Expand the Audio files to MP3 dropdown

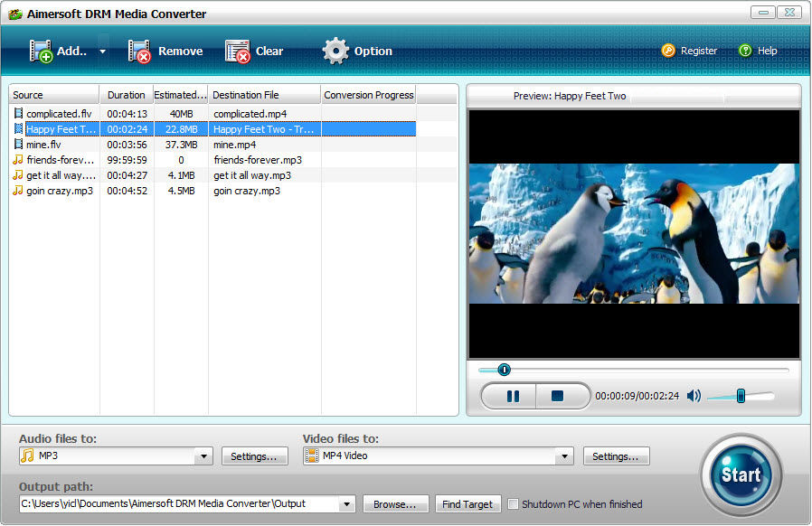[x=204, y=456]
